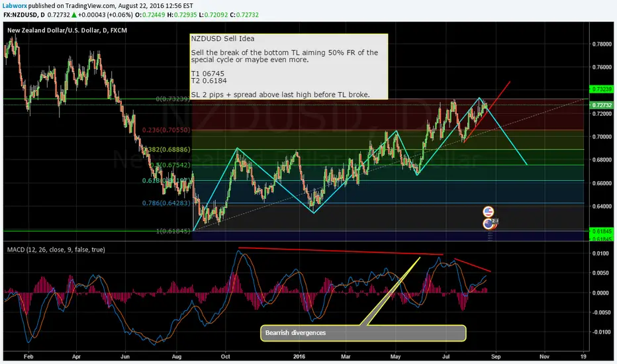617x364 pixels.
Task: Click the green 0.73239 price axis tag
Action: coord(602,89)
